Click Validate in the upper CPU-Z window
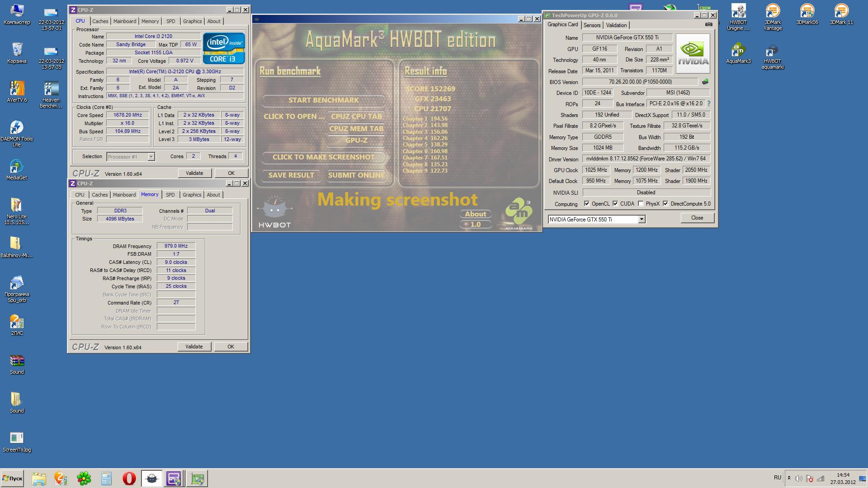868x488 pixels. tap(194, 173)
